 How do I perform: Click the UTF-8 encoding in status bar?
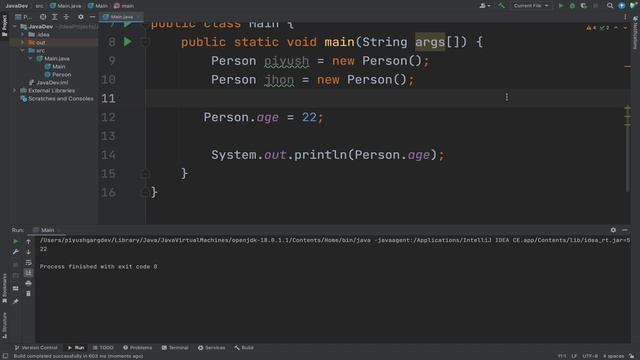[590, 356]
